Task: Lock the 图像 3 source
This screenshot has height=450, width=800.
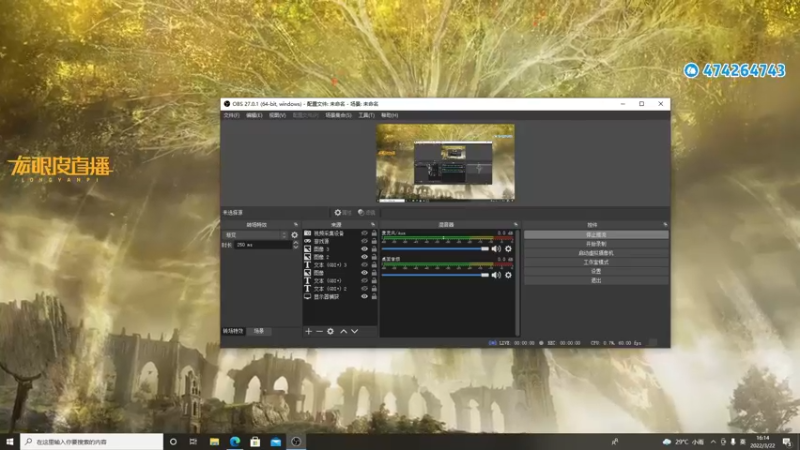Action: point(374,249)
